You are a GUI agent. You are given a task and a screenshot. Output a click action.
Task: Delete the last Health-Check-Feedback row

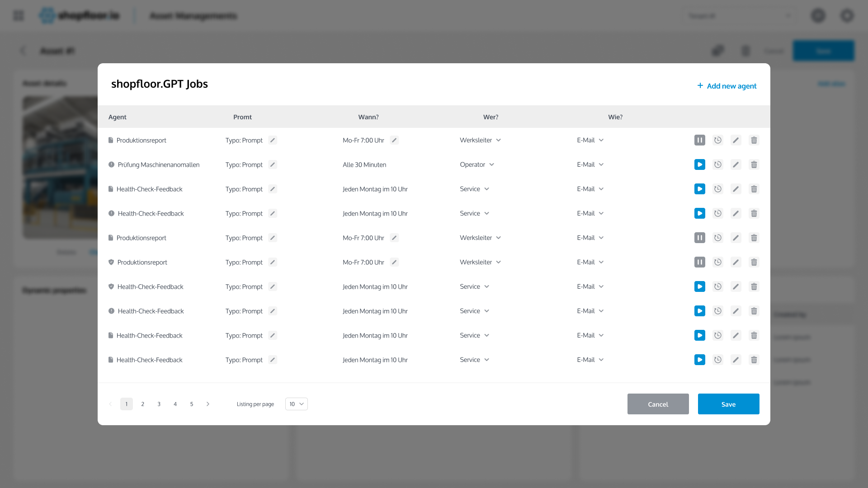coord(754,360)
